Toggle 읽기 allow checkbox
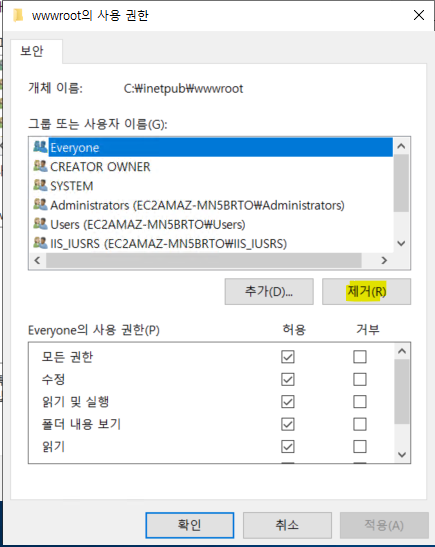The width and height of the screenshot is (435, 547). [x=288, y=447]
